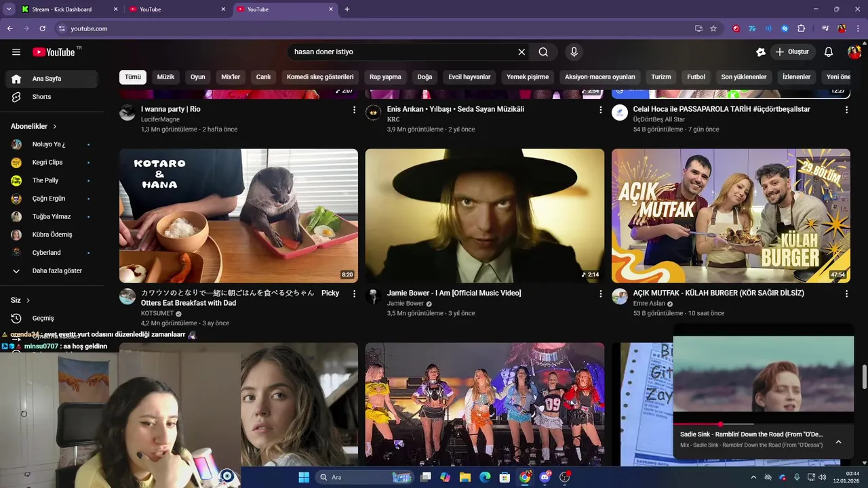Show hidden tray icons with the arrow
Viewport: 868px width, 488px height.
[x=753, y=477]
